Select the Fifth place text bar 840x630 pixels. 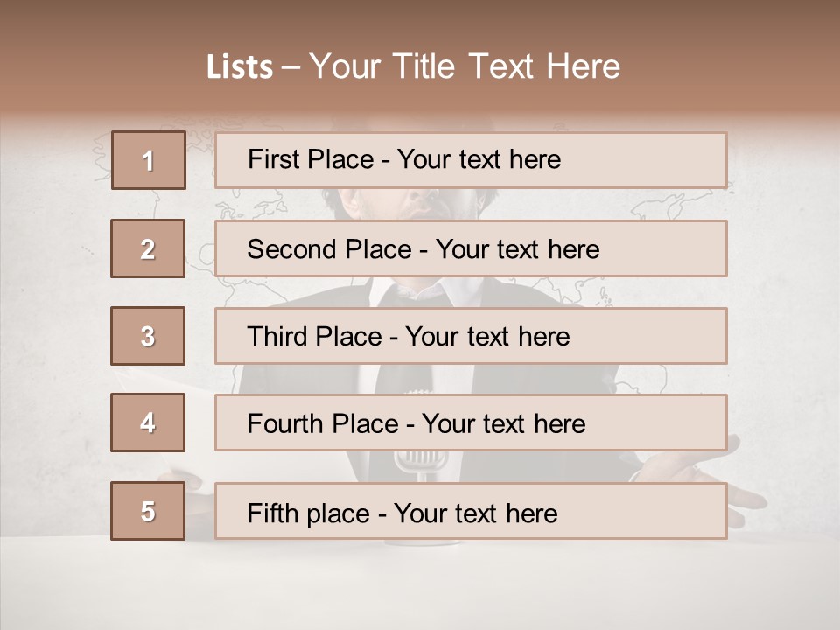click(471, 510)
